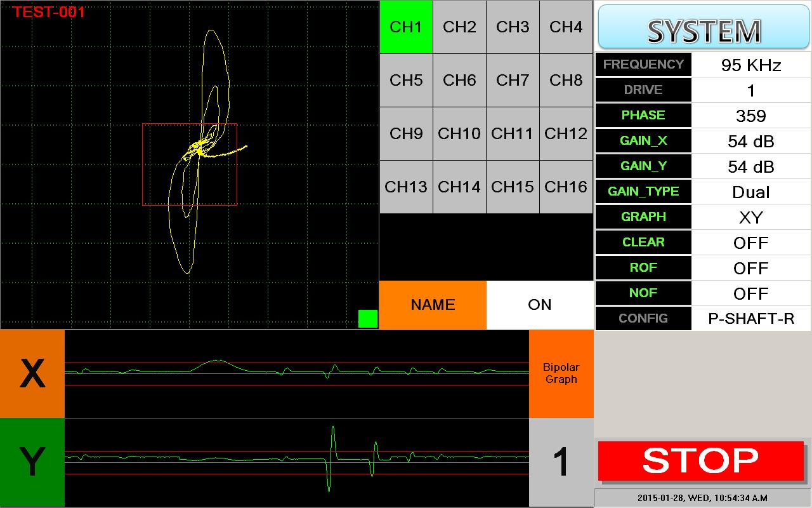Click the Y axis button
Screen dimensions: 812x508
pos(32,462)
